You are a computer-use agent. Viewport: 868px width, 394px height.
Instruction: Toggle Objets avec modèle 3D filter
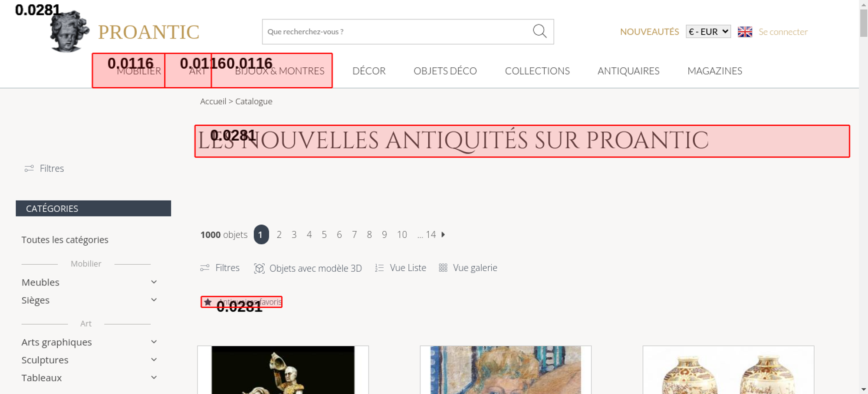(x=308, y=268)
